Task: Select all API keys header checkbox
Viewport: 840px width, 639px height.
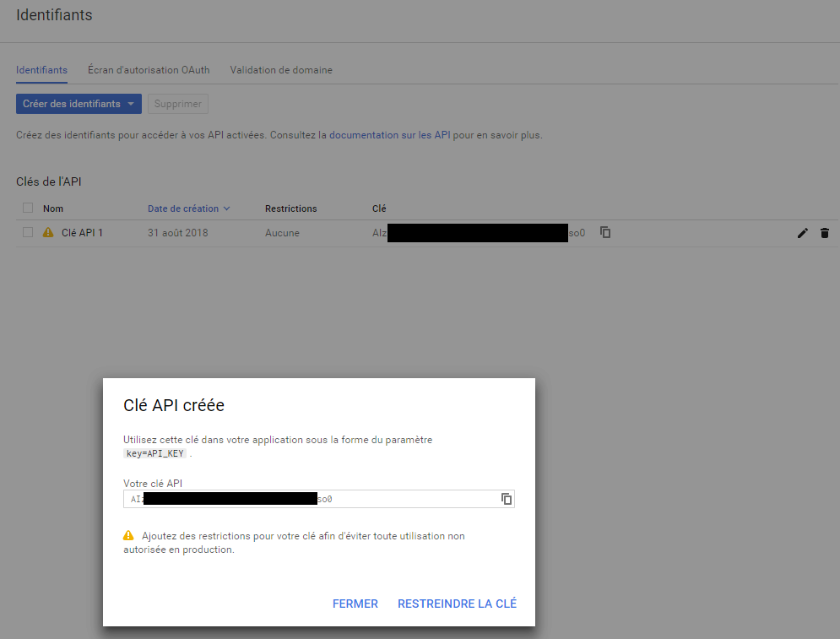Action: point(28,208)
